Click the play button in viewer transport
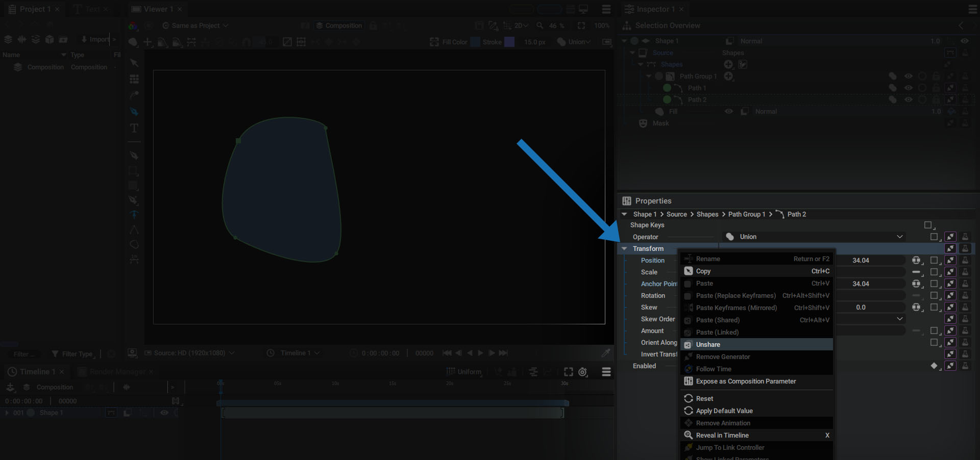 (480, 353)
